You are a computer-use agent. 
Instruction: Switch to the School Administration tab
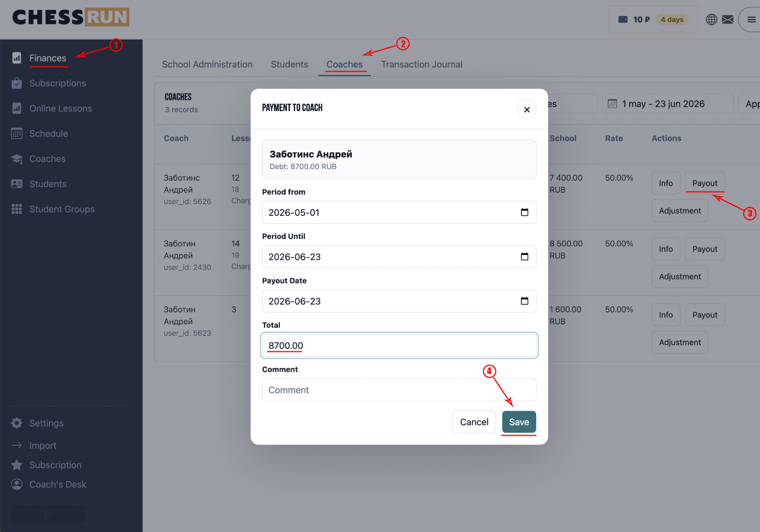tap(207, 64)
